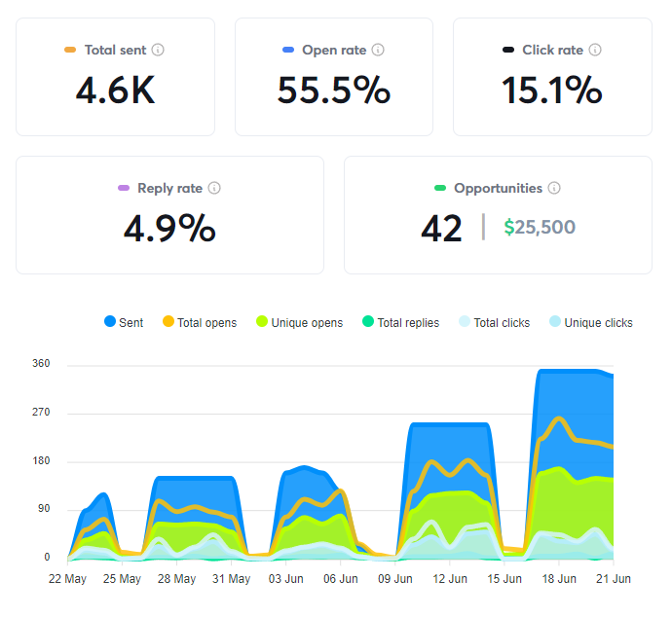Image resolution: width=672 pixels, height=617 pixels.
Task: Click the $25,500 opportunity value
Action: coord(540,227)
